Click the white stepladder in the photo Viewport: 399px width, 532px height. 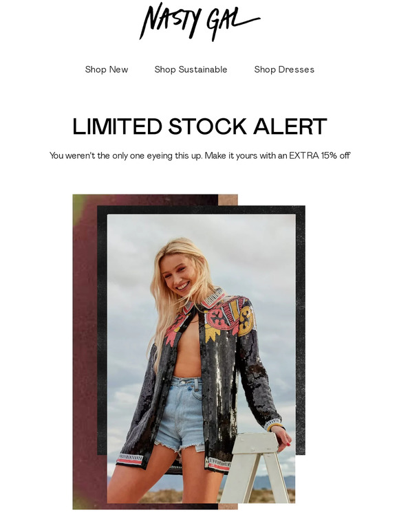(258, 468)
